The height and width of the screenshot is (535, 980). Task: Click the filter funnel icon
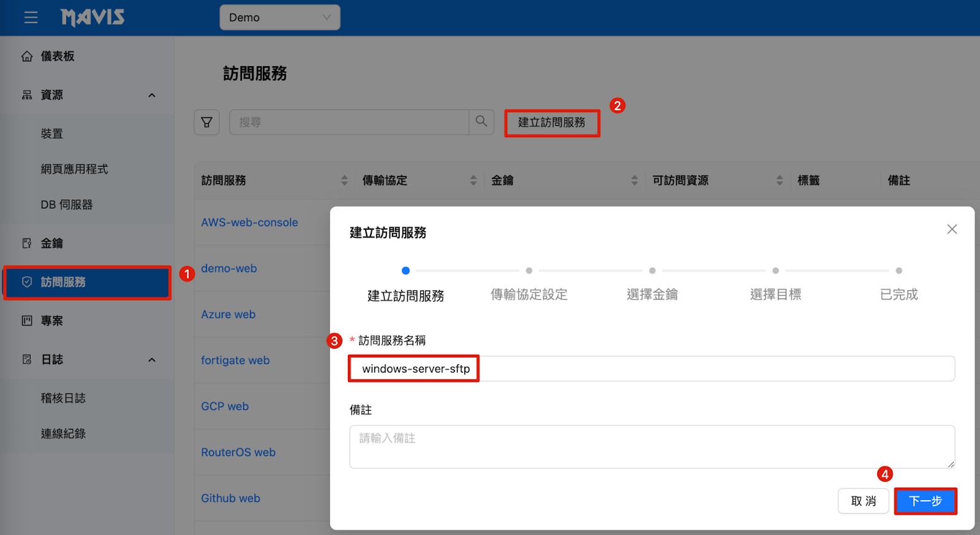click(207, 123)
